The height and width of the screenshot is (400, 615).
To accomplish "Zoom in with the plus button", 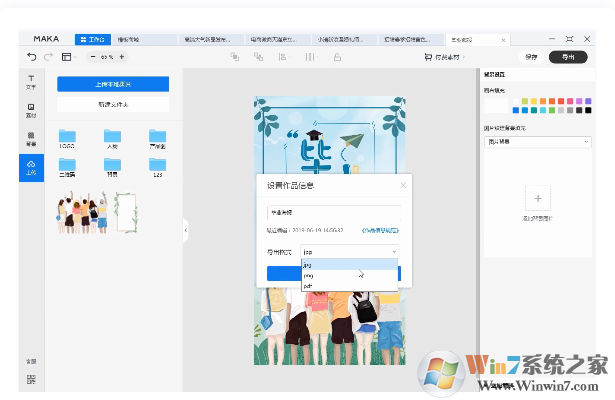I will click(x=122, y=57).
